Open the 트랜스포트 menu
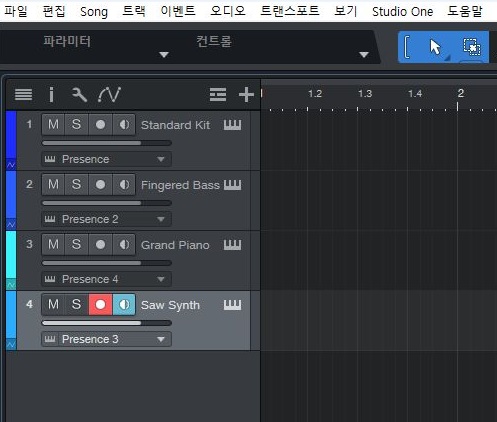 click(290, 11)
